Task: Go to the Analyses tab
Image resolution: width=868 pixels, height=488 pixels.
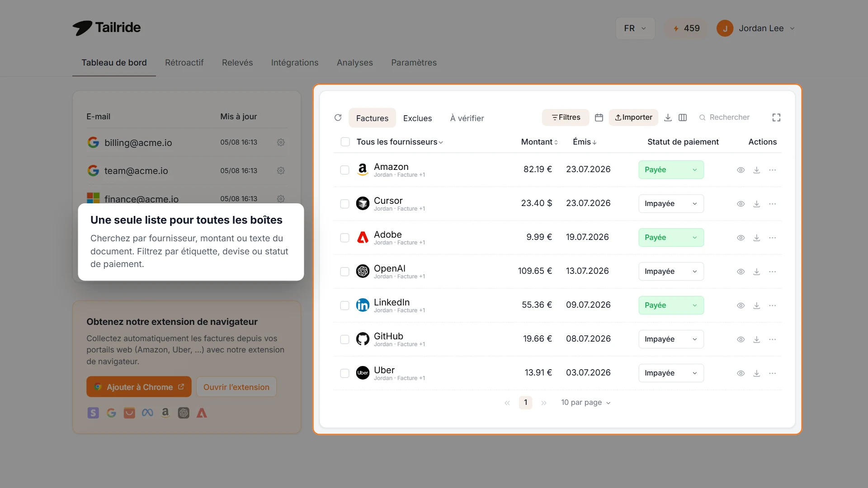Action: [355, 63]
